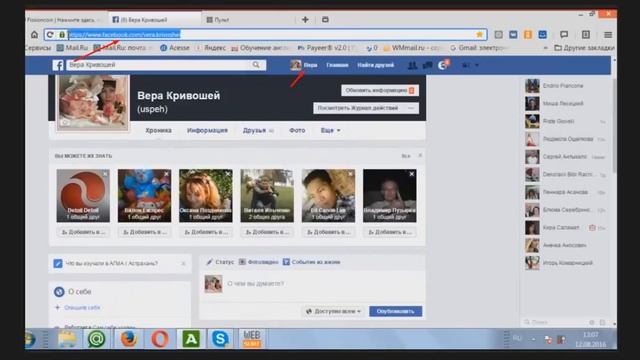640x360 pixels.
Task: Click blue checkbox icon on study question
Action: coord(58,264)
